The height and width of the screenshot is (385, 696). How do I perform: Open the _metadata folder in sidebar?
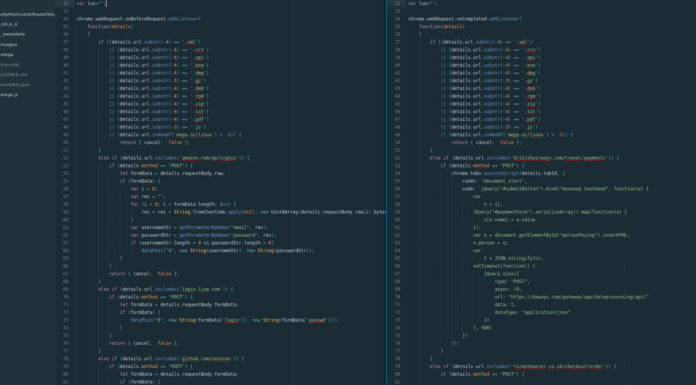[13, 34]
